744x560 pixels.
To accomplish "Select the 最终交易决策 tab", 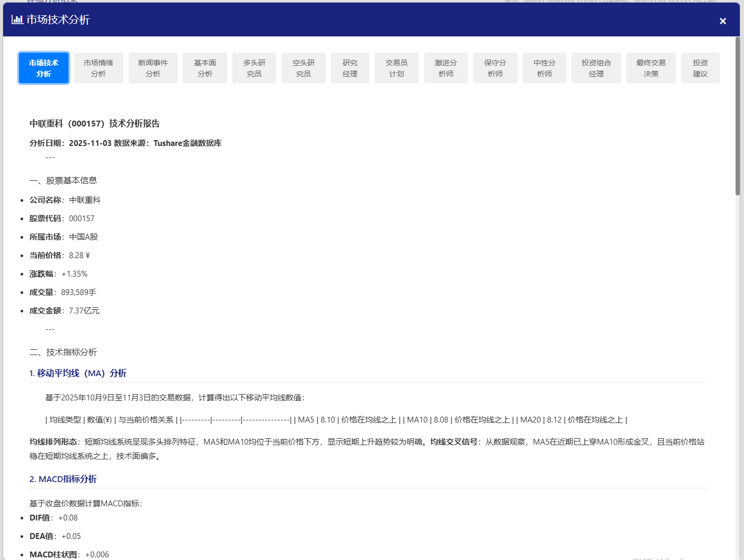I will tap(651, 67).
